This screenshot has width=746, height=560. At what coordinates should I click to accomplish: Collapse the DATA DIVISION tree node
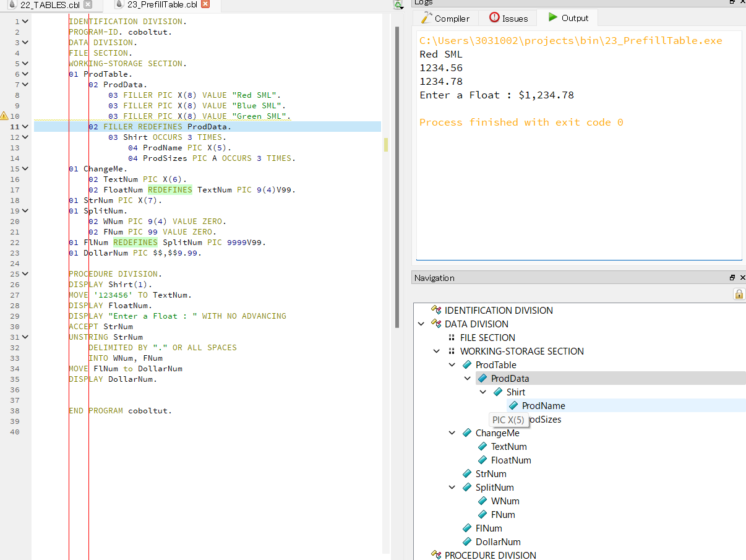[x=421, y=324]
